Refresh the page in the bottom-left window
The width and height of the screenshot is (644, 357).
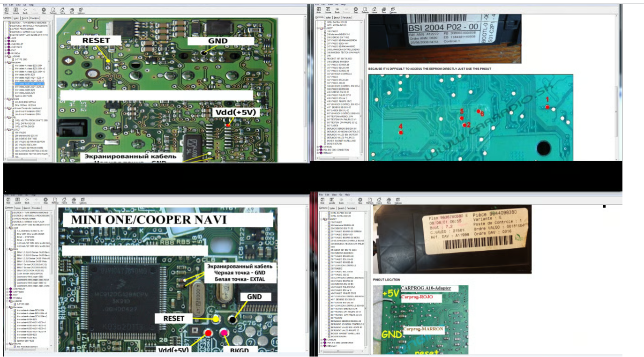pos(54,201)
